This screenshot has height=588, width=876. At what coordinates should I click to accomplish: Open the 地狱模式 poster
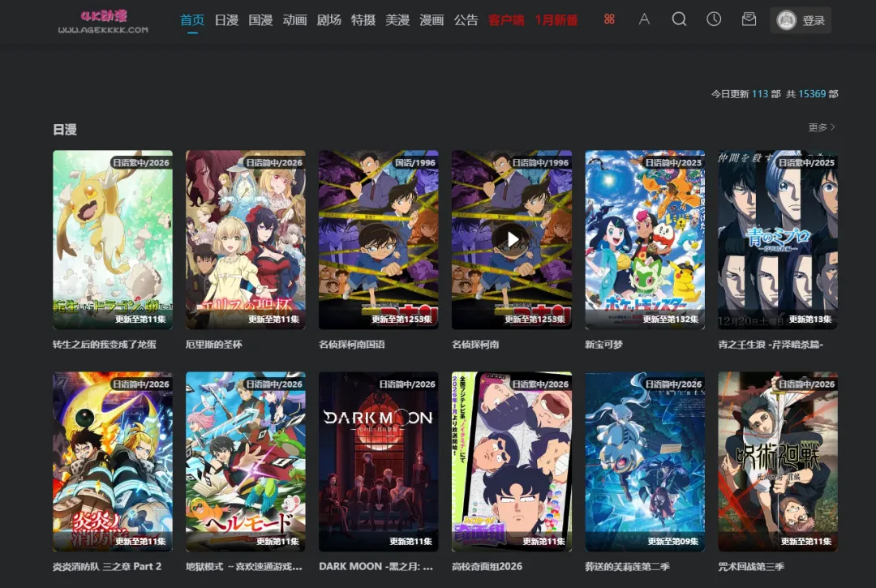(x=246, y=461)
